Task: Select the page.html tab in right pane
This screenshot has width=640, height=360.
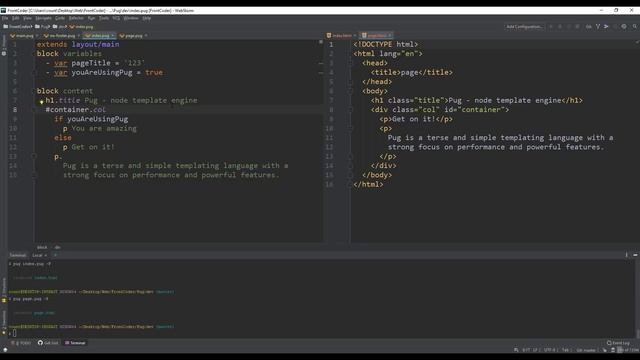Action: tap(376, 36)
